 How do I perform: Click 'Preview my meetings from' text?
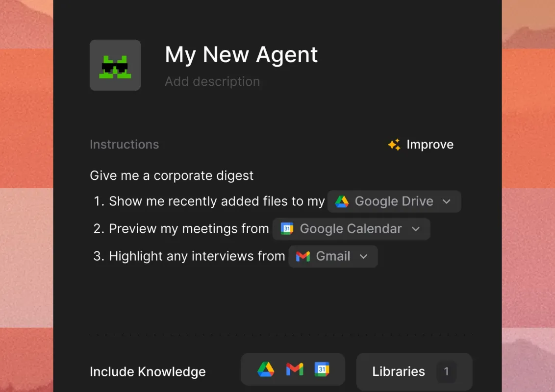pyautogui.click(x=189, y=228)
